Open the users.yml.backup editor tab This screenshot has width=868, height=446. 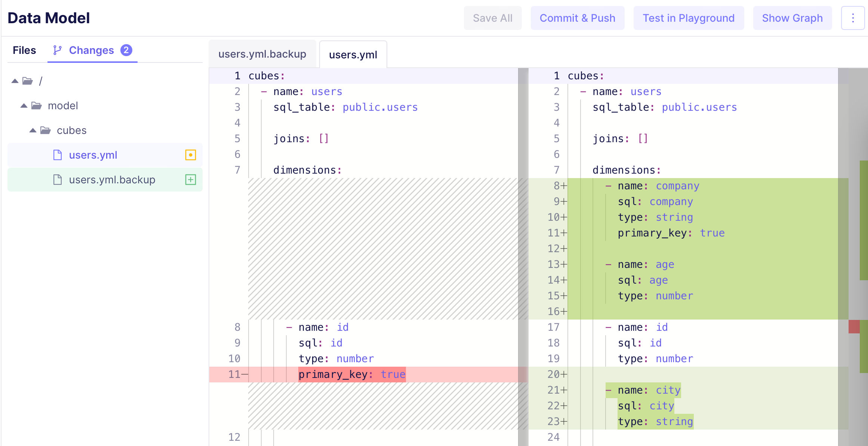coord(262,54)
